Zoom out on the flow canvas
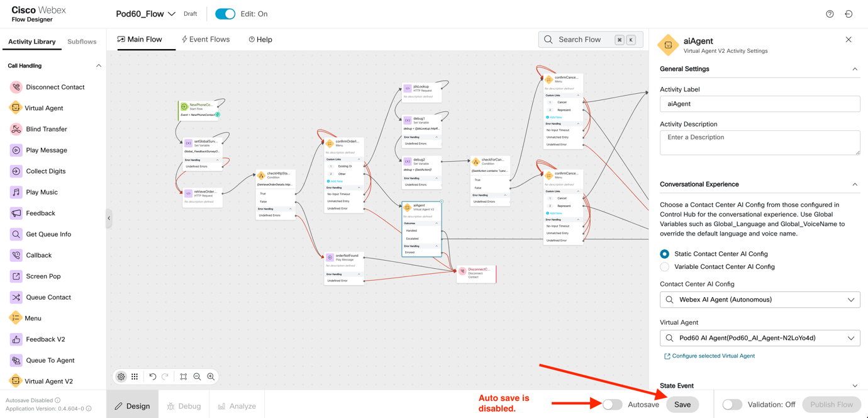868x418 pixels. [197, 376]
